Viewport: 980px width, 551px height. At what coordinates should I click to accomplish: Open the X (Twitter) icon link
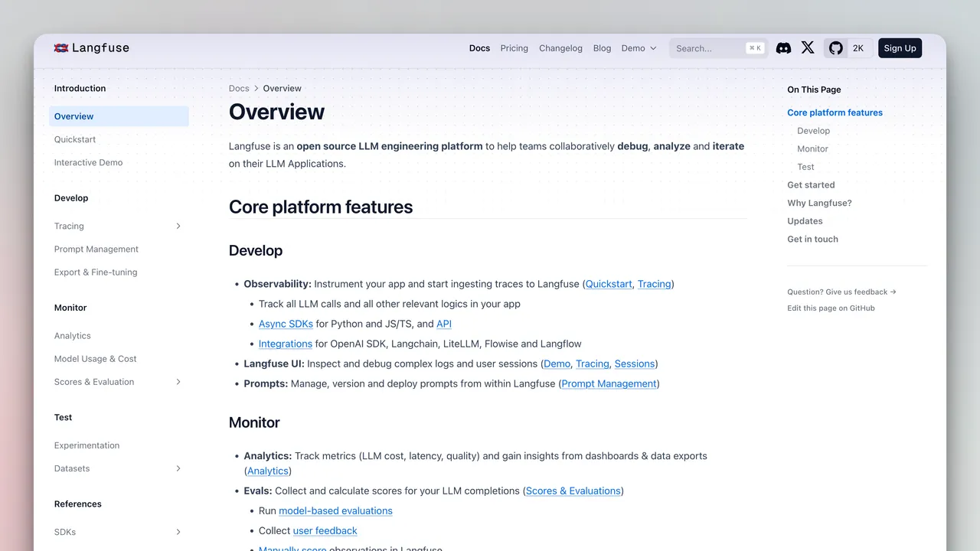(808, 48)
